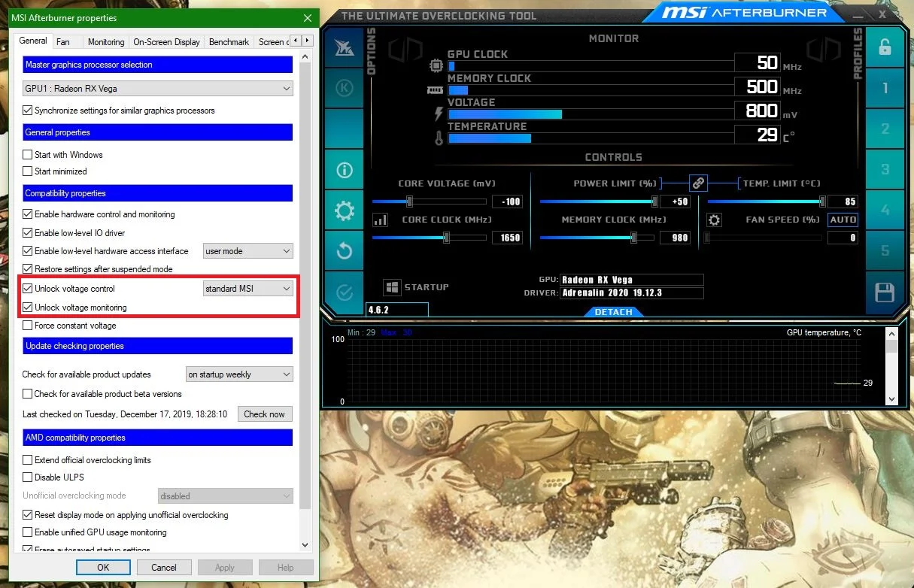This screenshot has height=588, width=914.
Task: Click the information (i) sidebar icon
Action: [x=345, y=170]
